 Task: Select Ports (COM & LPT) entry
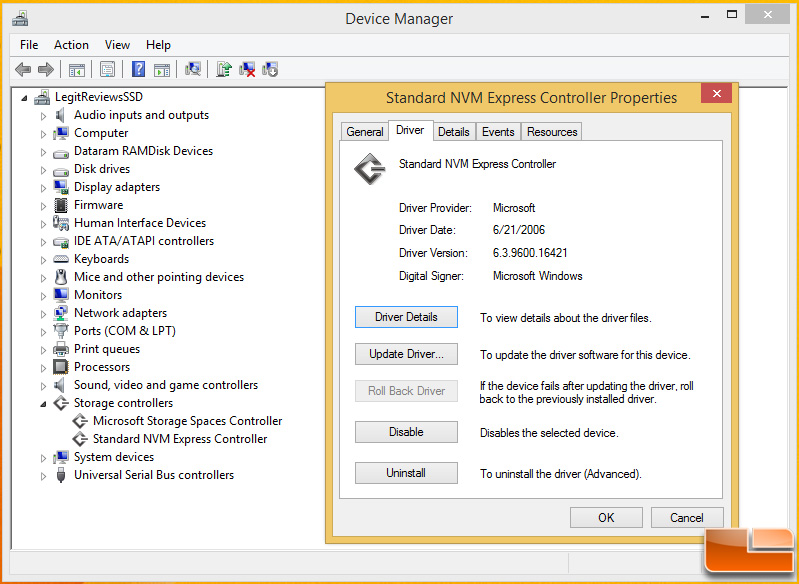click(125, 331)
